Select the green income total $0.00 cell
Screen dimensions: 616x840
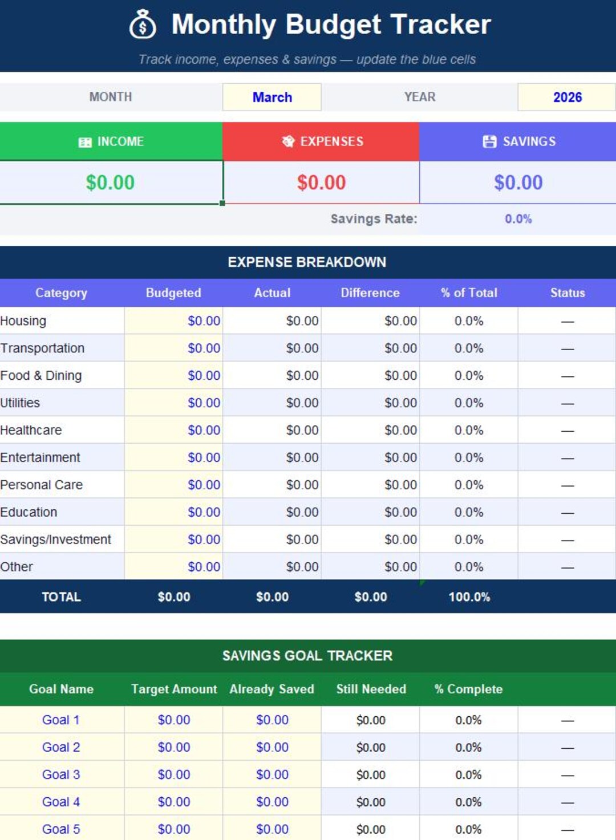(111, 182)
